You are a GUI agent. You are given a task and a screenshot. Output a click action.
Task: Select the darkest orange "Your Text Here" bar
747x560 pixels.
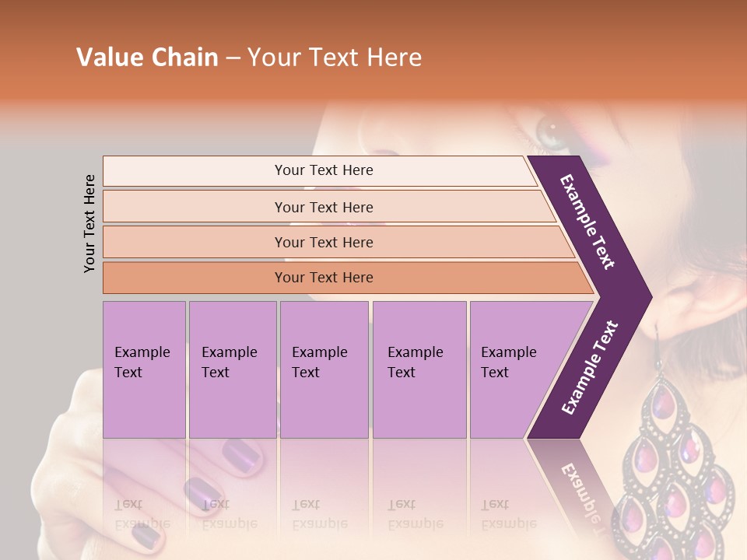coord(324,278)
